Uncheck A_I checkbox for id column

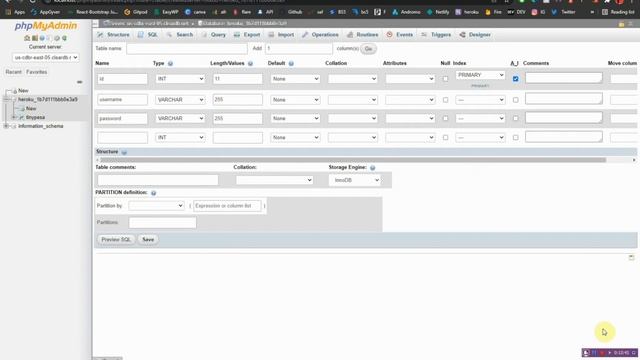coord(516,79)
